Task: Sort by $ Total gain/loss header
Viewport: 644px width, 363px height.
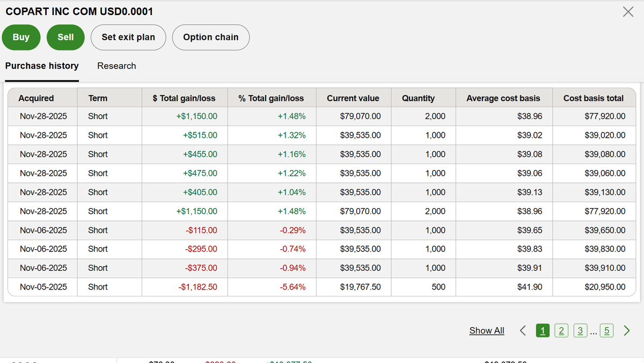Action: pos(184,98)
